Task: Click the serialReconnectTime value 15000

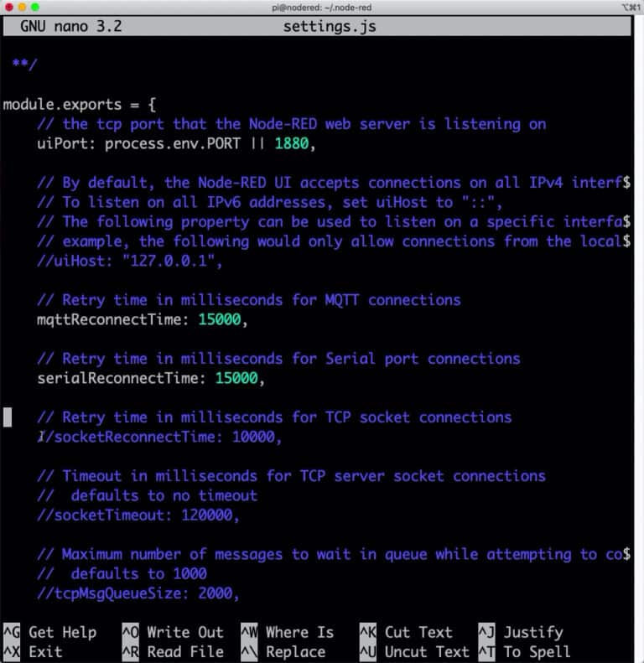Action: tap(236, 378)
